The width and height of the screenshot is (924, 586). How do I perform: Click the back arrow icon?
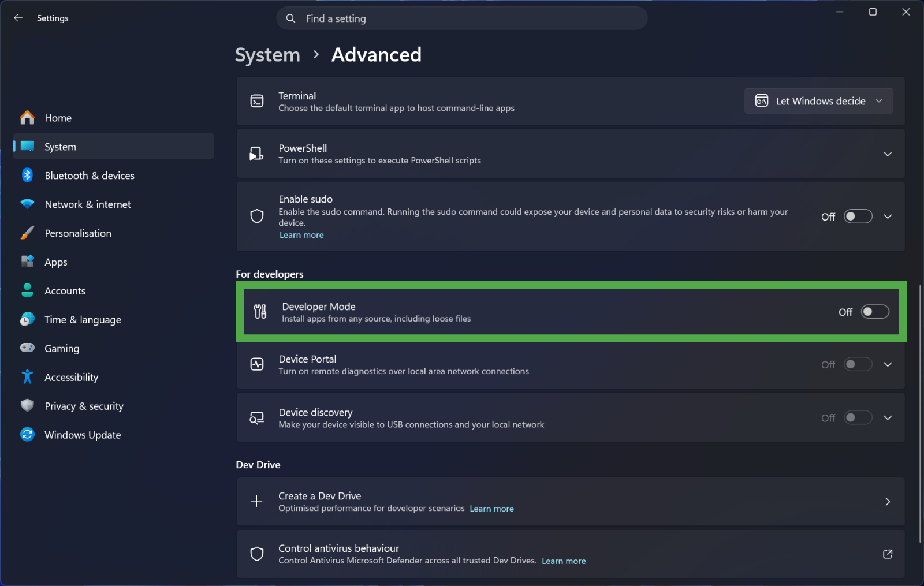[18, 18]
